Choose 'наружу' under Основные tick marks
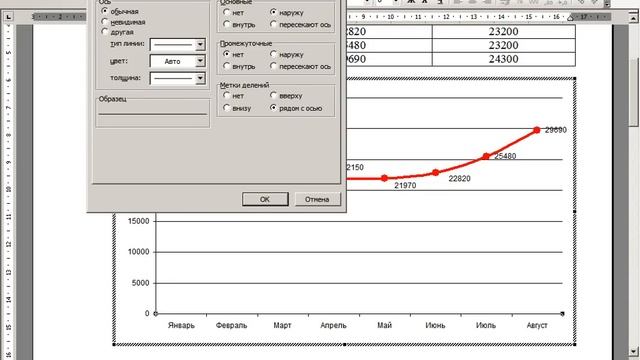The width and height of the screenshot is (640, 360). [x=273, y=12]
